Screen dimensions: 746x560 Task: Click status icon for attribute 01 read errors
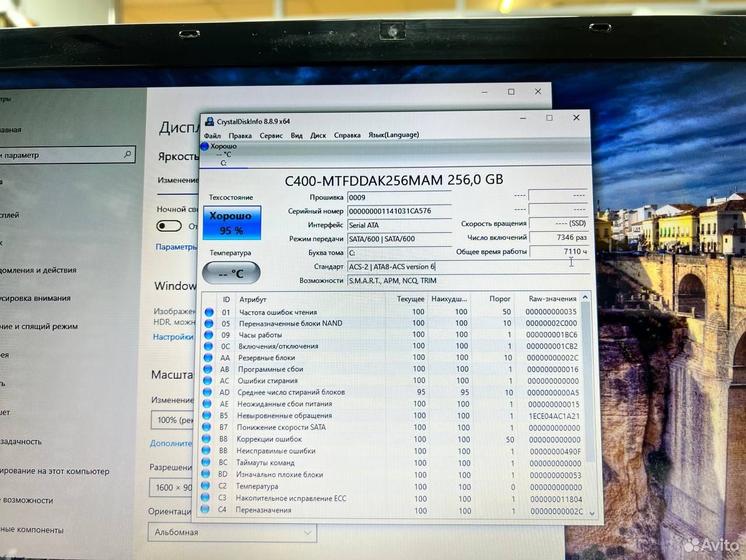click(x=208, y=313)
